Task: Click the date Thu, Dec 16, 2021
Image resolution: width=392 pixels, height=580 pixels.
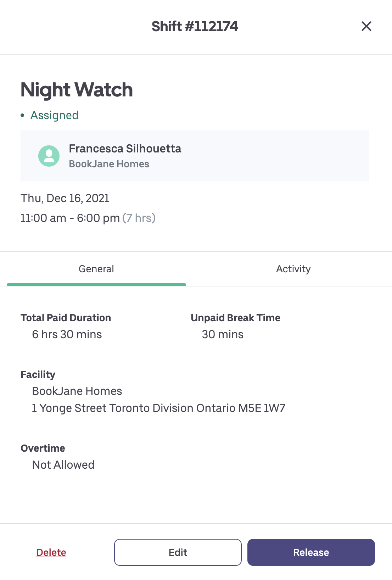Action: tap(65, 198)
